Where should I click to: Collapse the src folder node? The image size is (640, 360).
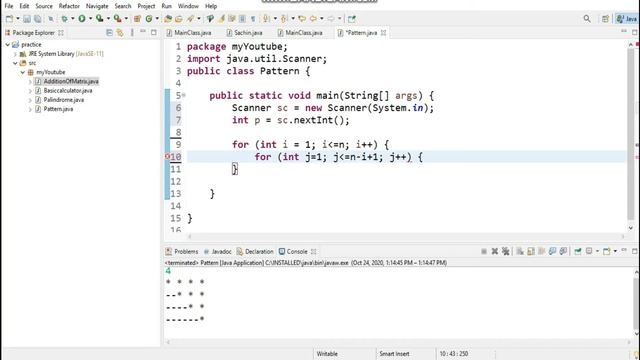[15, 63]
